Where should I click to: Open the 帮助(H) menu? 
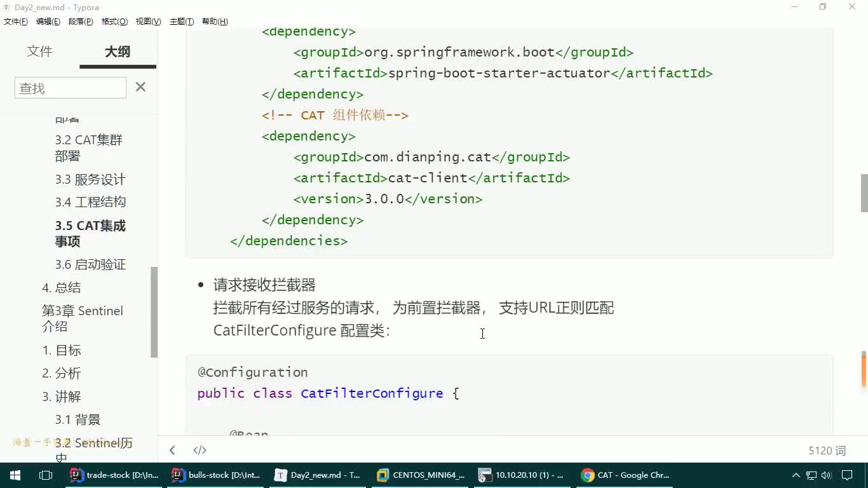coord(215,22)
